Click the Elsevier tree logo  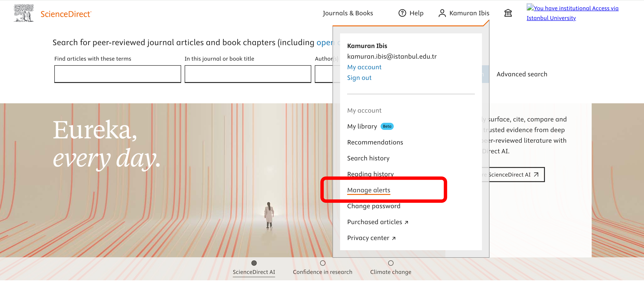pyautogui.click(x=24, y=13)
